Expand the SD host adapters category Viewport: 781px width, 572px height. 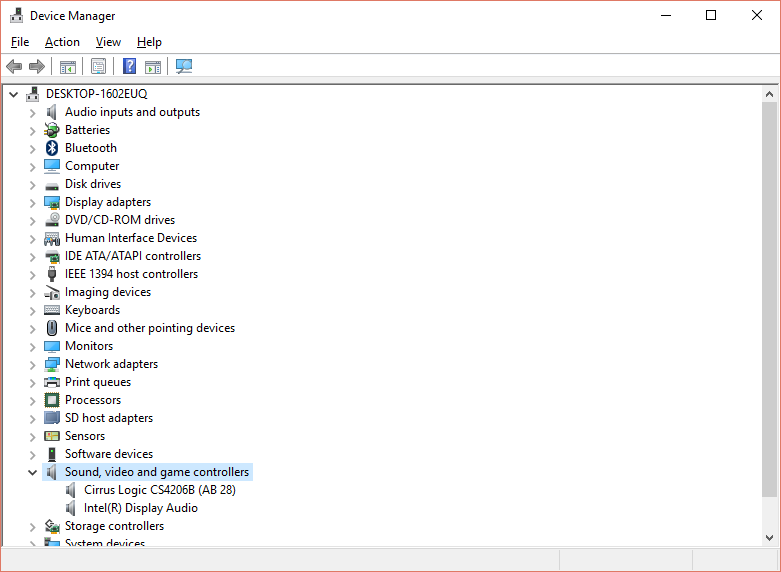(32, 419)
